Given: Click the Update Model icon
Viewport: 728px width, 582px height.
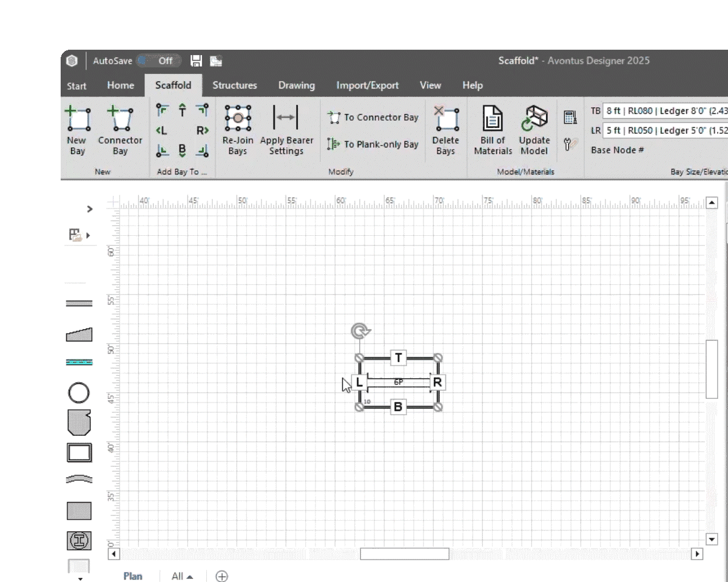Looking at the screenshot, I should coord(534,130).
